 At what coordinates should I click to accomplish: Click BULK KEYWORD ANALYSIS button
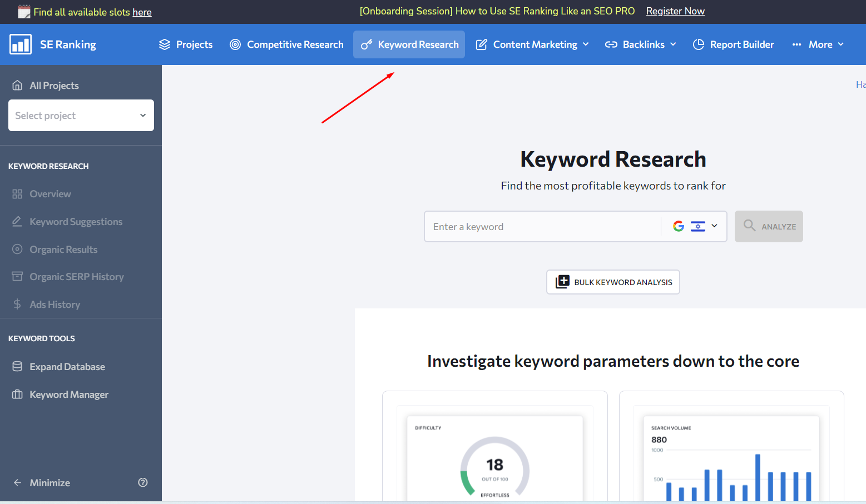click(613, 282)
